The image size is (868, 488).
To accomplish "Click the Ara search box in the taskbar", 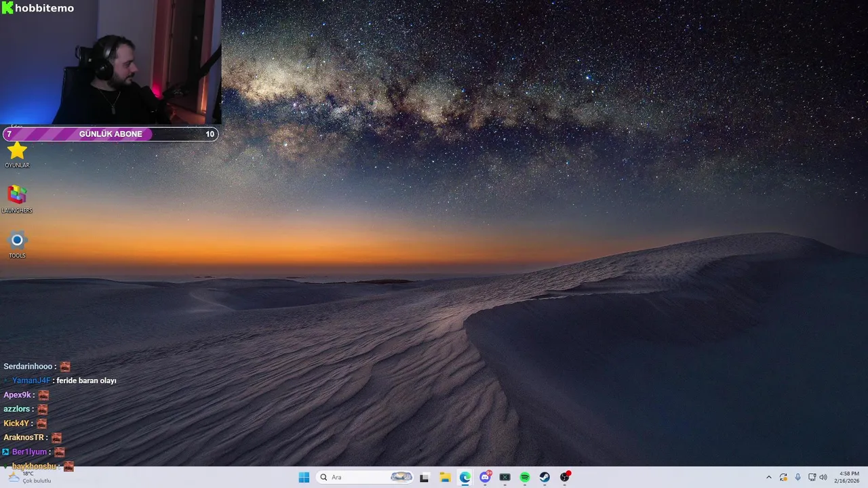I will coord(365,477).
